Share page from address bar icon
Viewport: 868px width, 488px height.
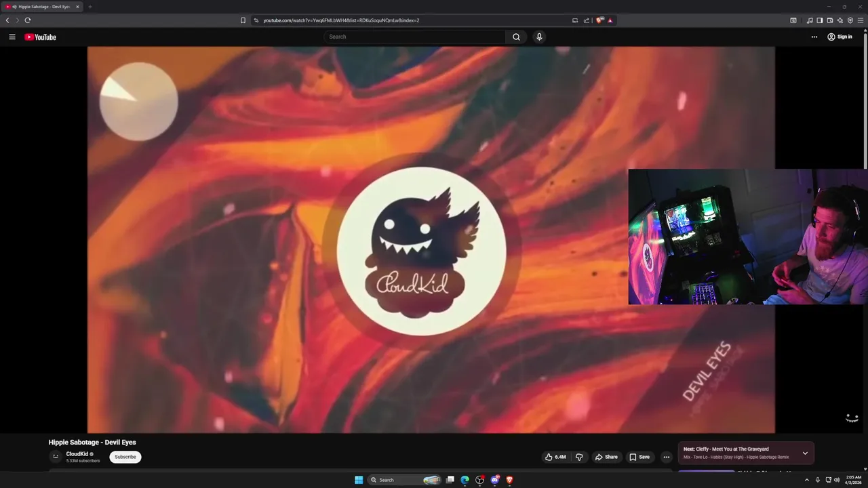tap(587, 20)
